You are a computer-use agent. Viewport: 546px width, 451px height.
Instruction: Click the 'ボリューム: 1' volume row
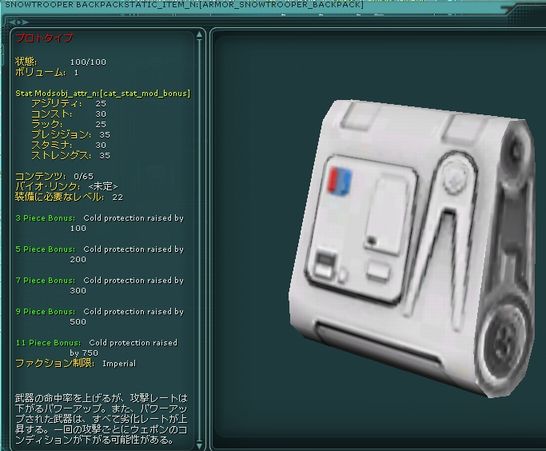(47, 72)
